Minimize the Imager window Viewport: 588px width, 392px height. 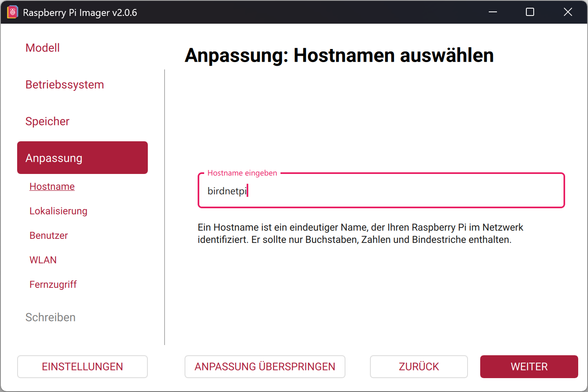(x=493, y=12)
